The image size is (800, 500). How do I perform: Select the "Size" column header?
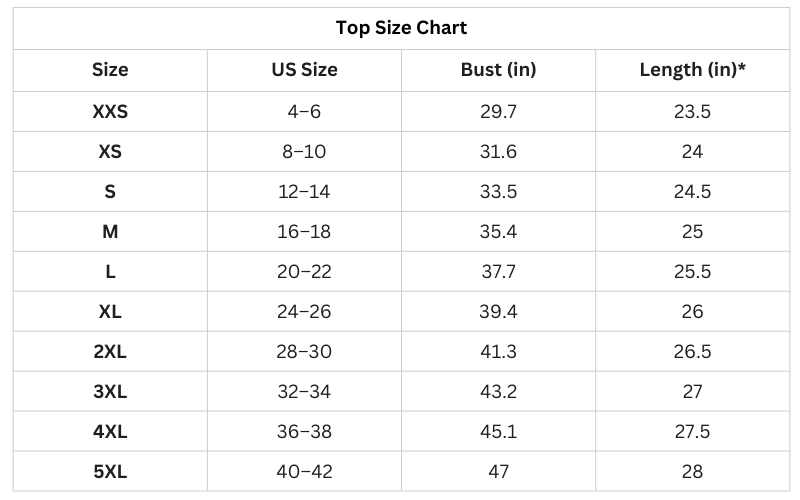click(x=110, y=70)
